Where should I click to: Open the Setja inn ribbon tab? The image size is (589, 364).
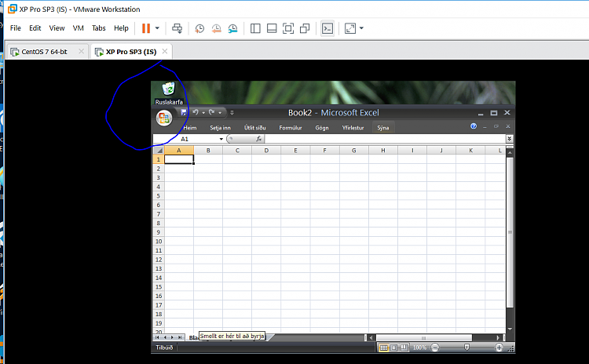[220, 128]
